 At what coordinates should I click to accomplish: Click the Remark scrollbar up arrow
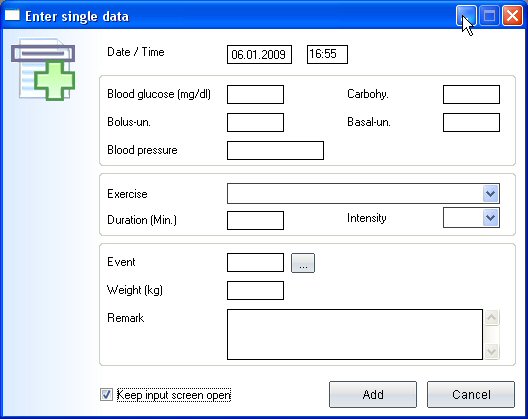coord(491,317)
